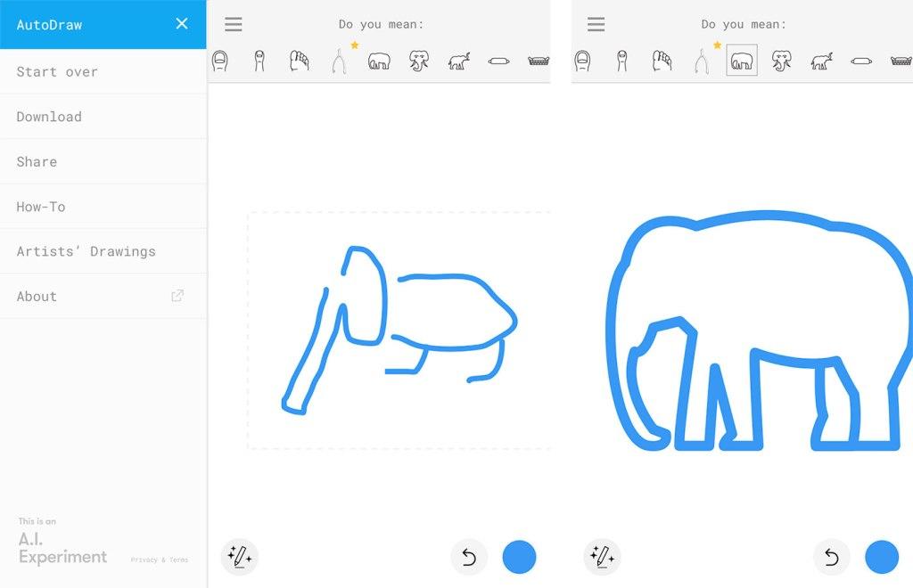Open the About external link
Image resolution: width=913 pixels, height=588 pixels.
pos(177,296)
